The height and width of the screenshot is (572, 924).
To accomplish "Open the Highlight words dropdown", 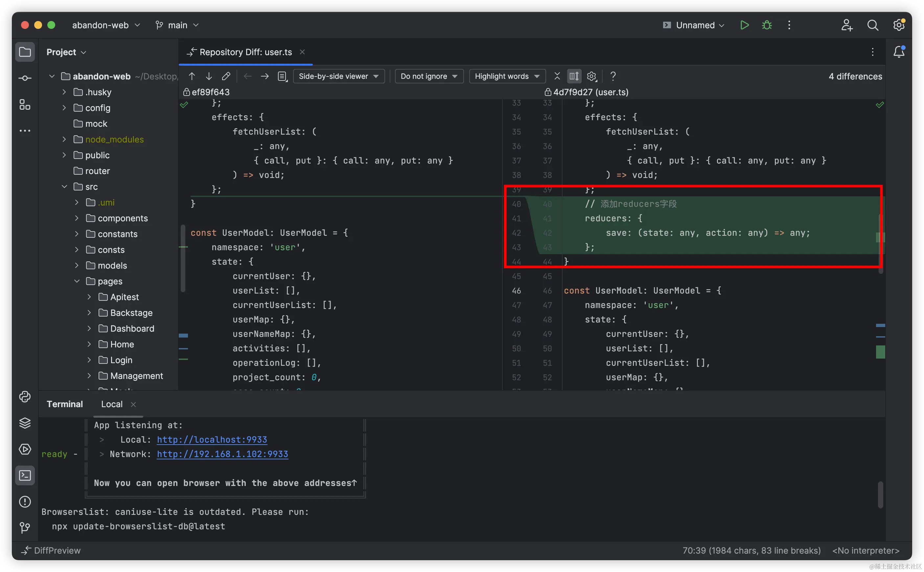I will click(x=507, y=77).
